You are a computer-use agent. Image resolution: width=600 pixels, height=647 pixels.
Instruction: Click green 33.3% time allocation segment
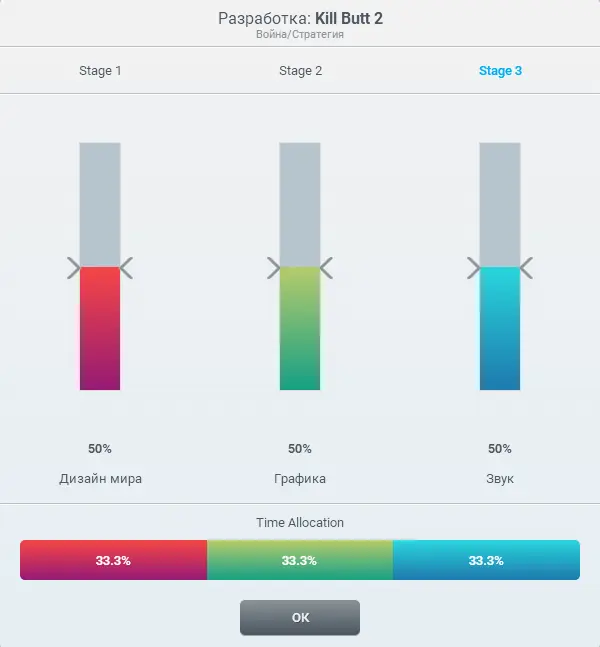pos(300,560)
